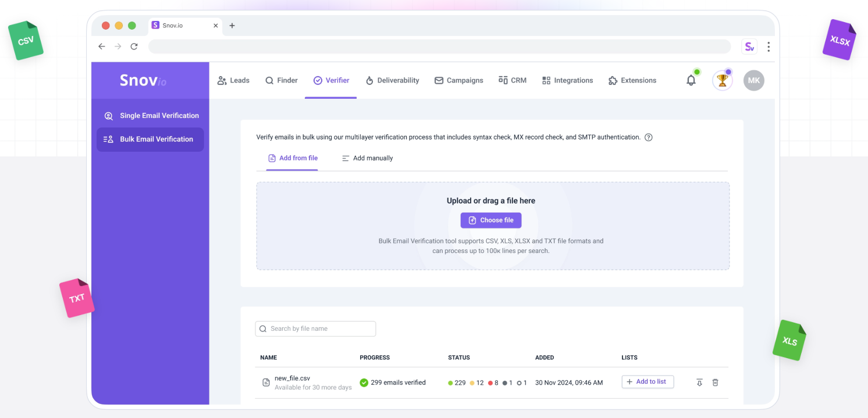The width and height of the screenshot is (868, 418).
Task: Open the Finder menu item
Action: [x=282, y=80]
